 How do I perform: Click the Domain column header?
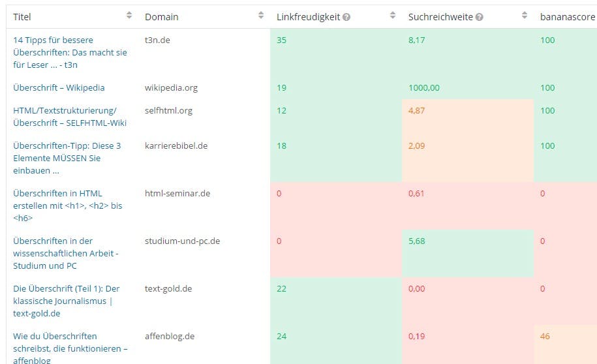pos(161,17)
